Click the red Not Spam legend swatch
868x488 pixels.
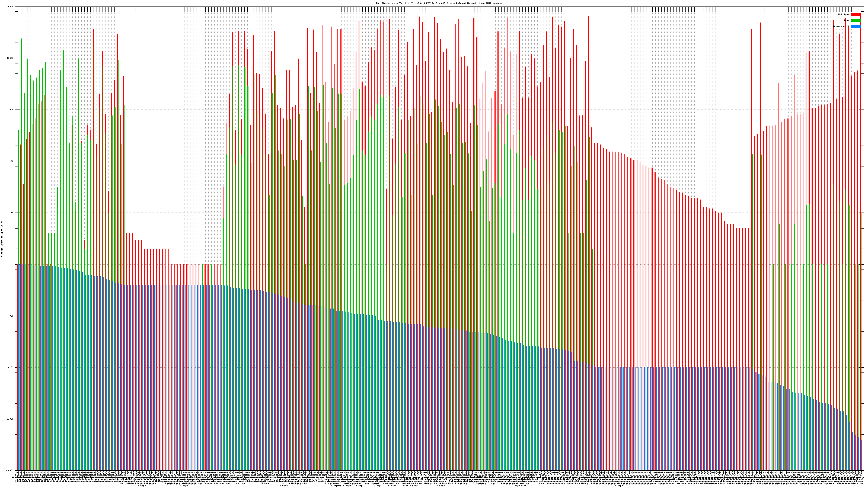856,14
